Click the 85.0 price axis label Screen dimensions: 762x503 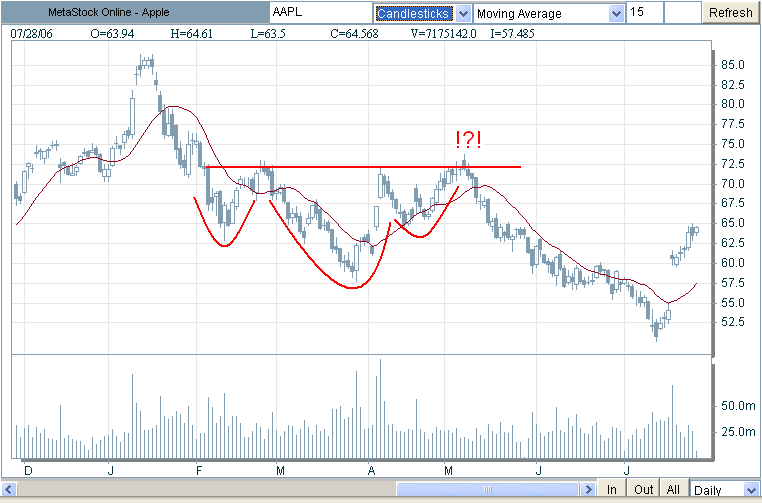pos(732,65)
